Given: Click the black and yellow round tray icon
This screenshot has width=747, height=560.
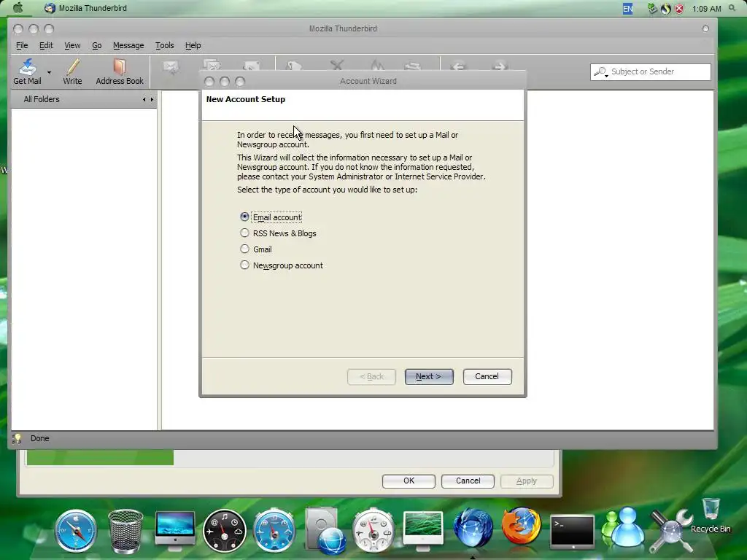Looking at the screenshot, I should [x=665, y=9].
